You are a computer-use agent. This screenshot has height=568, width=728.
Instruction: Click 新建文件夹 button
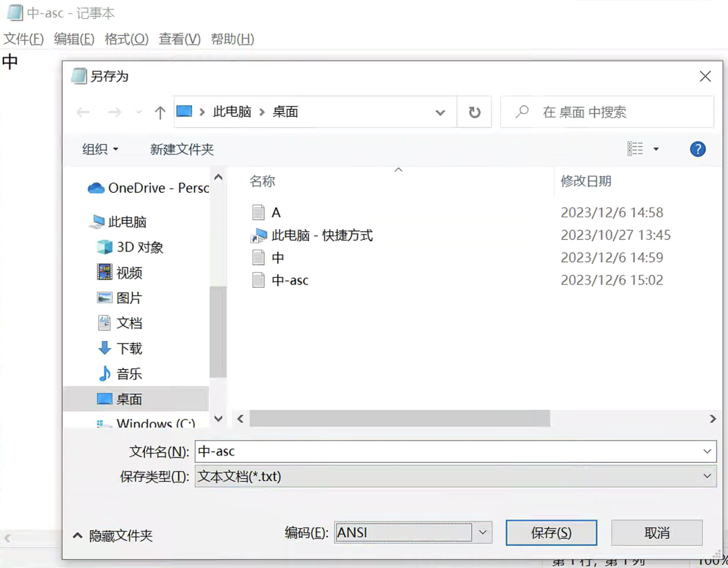182,150
